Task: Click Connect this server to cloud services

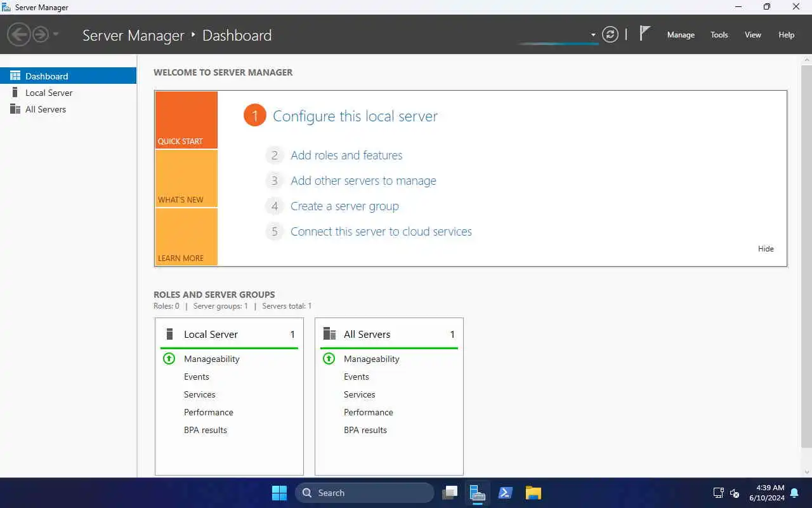Action: coord(381,231)
